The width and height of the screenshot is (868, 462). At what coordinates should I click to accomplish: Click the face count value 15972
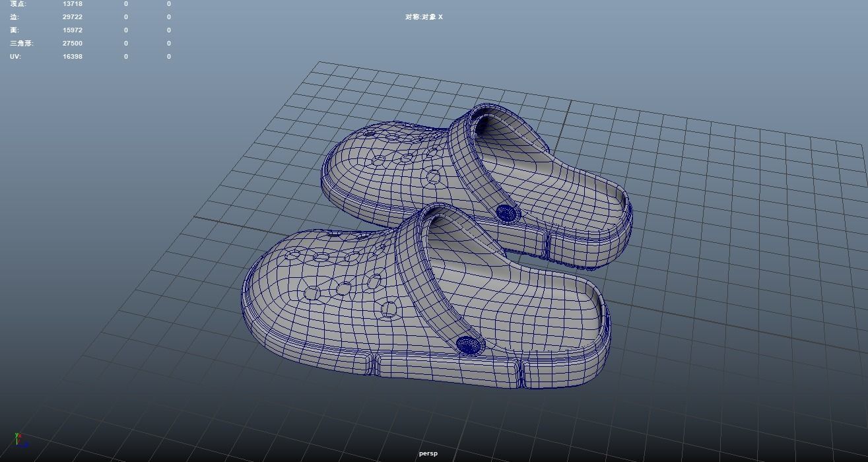pos(73,30)
